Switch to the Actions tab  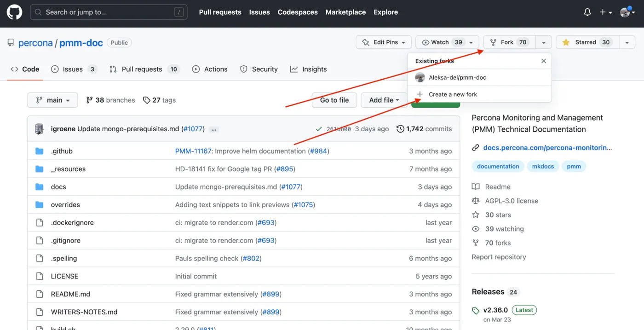[210, 69]
